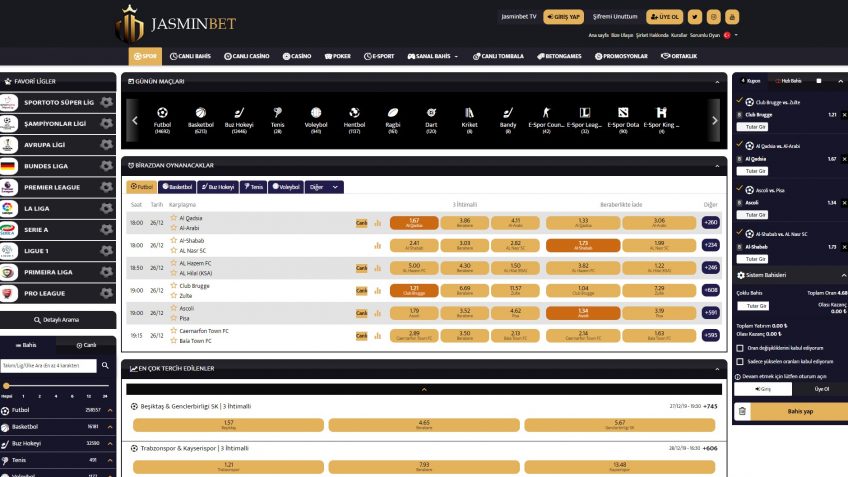Collapse the Birazdan Oynanacaklar panel
This screenshot has width=848, height=477.
click(x=717, y=166)
